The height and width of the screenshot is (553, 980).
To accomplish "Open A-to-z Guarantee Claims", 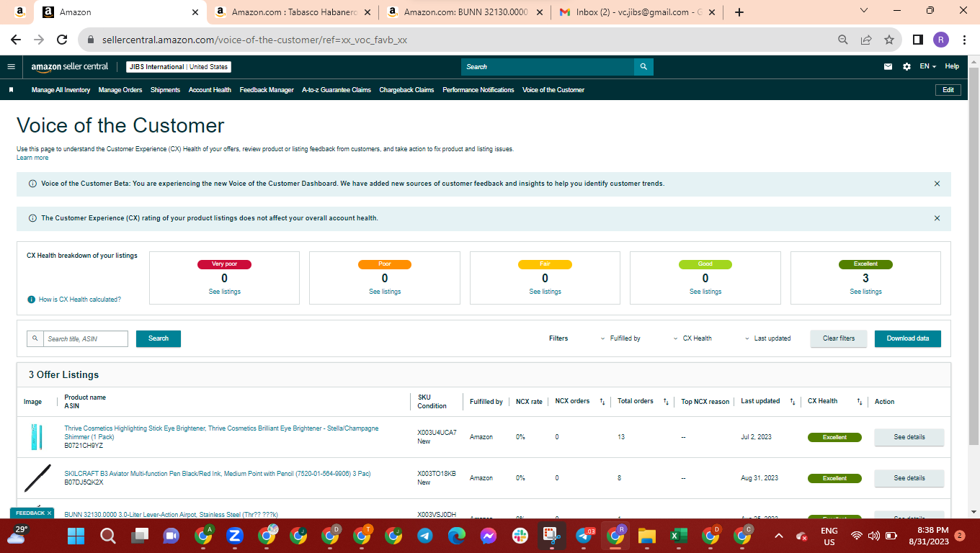I will click(x=337, y=90).
